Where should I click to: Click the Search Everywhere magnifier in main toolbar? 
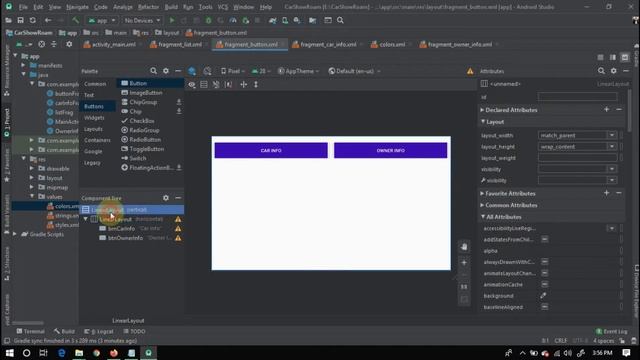pos(340,20)
